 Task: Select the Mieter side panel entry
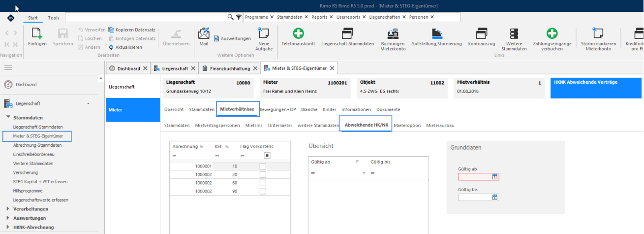133,110
